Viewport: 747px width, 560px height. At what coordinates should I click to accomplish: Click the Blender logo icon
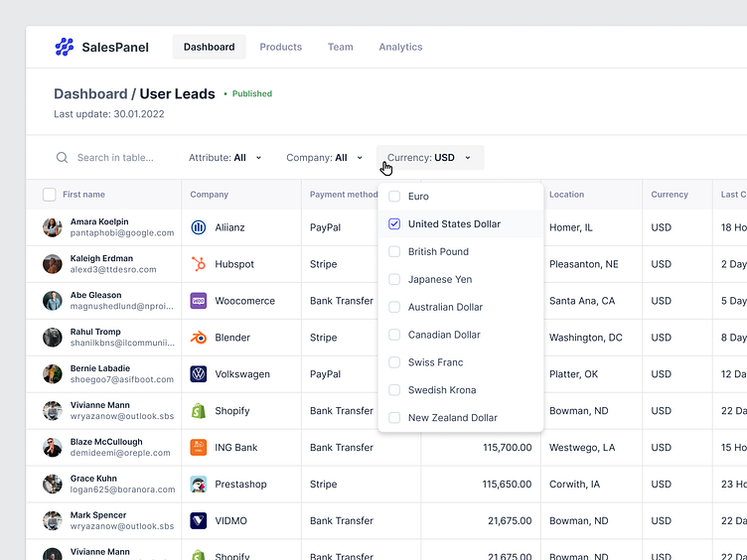pos(199,338)
